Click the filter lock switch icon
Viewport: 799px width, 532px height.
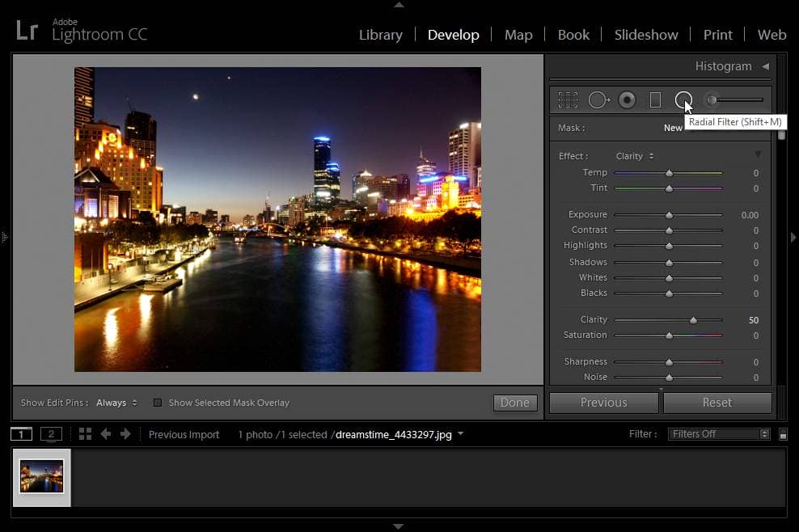(x=783, y=435)
